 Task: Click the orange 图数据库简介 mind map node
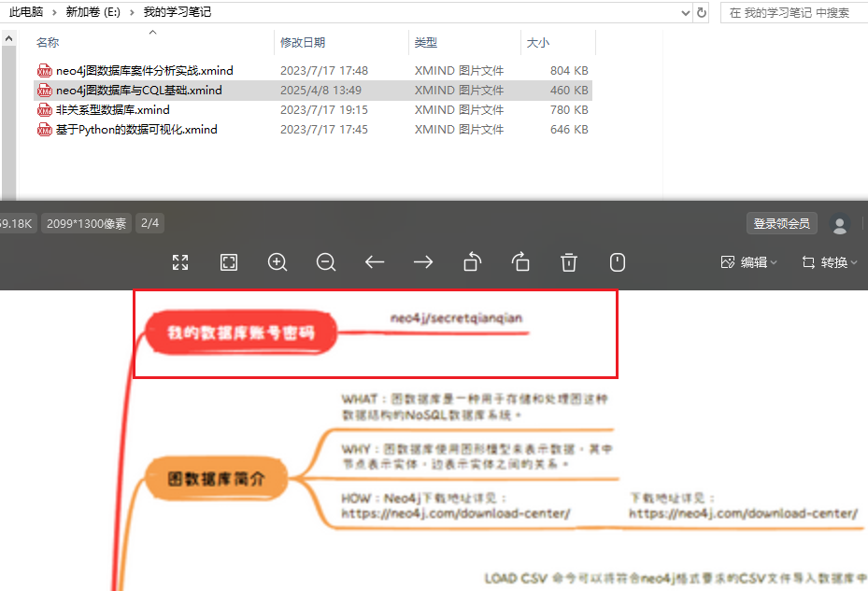217,479
